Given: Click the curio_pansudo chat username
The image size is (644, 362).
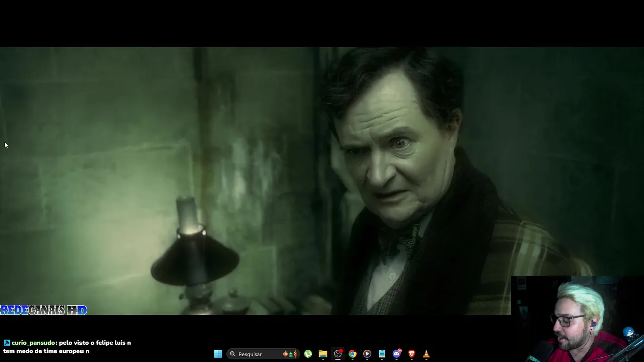Looking at the screenshot, I should click(x=33, y=343).
